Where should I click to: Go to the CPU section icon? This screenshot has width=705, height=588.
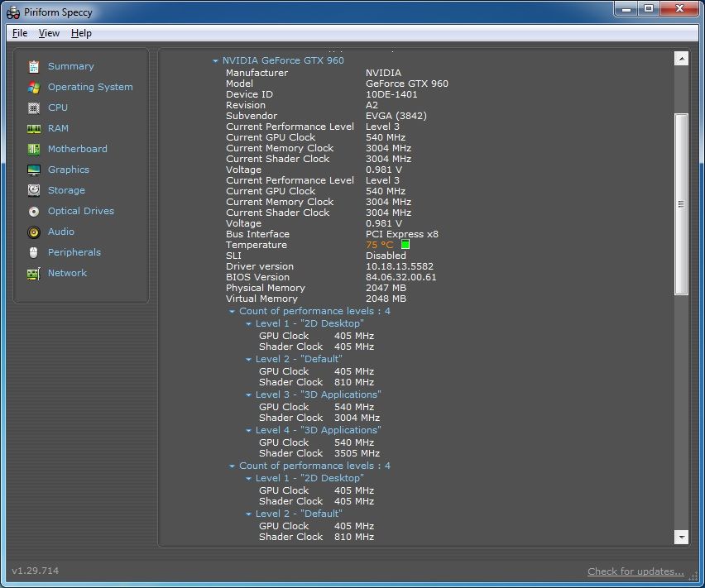(34, 108)
